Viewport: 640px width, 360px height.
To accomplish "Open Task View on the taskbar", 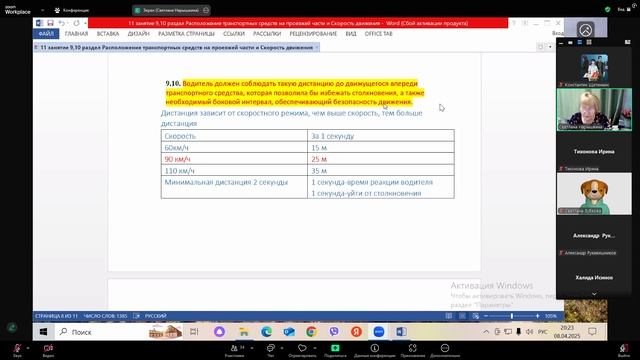I will [194, 332].
